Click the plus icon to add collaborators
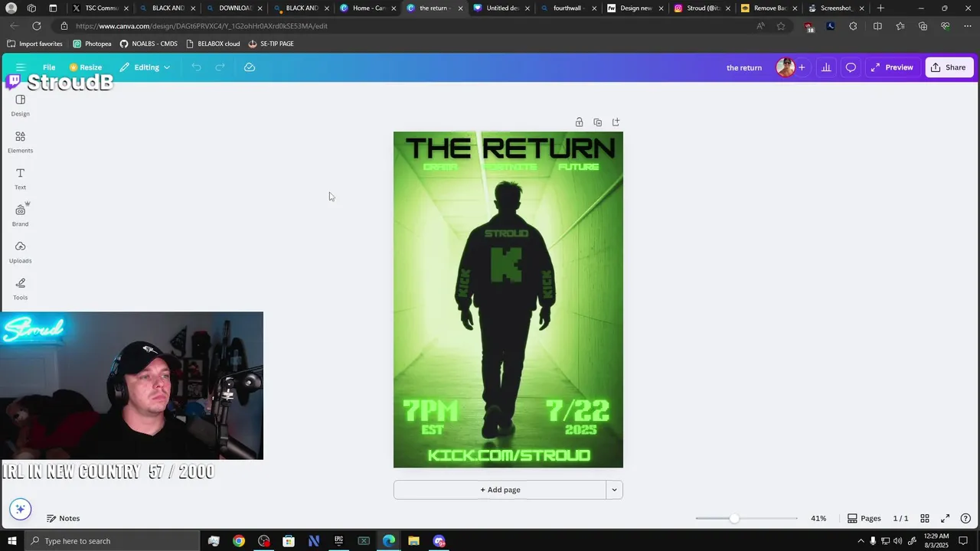 coord(802,67)
